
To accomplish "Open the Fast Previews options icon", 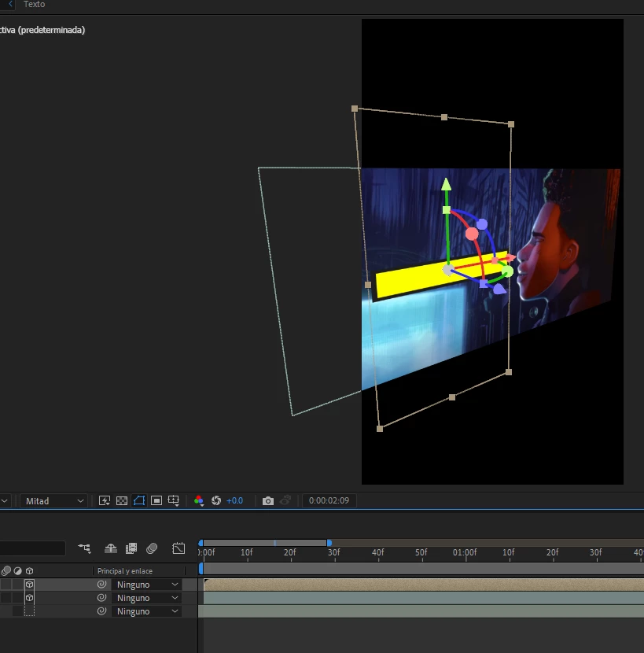I will pos(104,500).
